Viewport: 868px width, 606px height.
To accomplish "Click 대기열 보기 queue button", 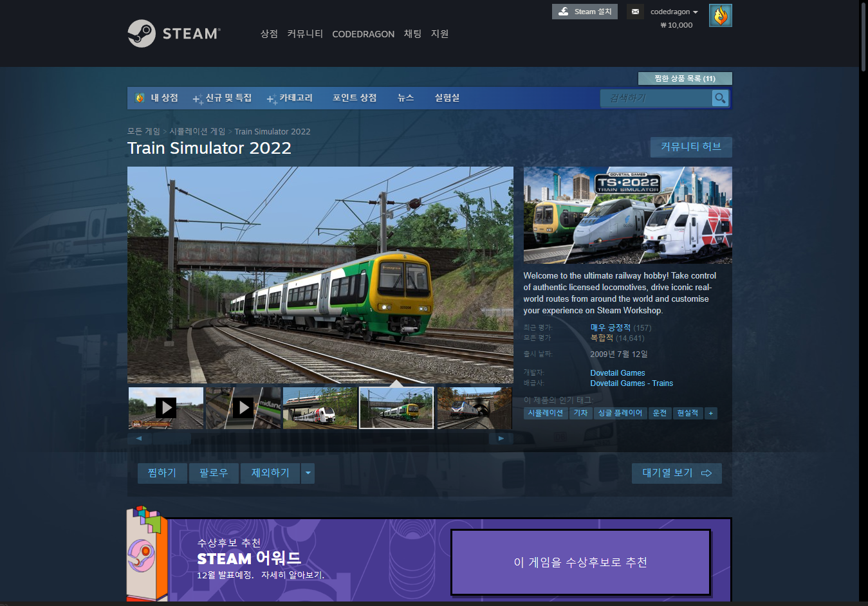I will click(x=676, y=473).
